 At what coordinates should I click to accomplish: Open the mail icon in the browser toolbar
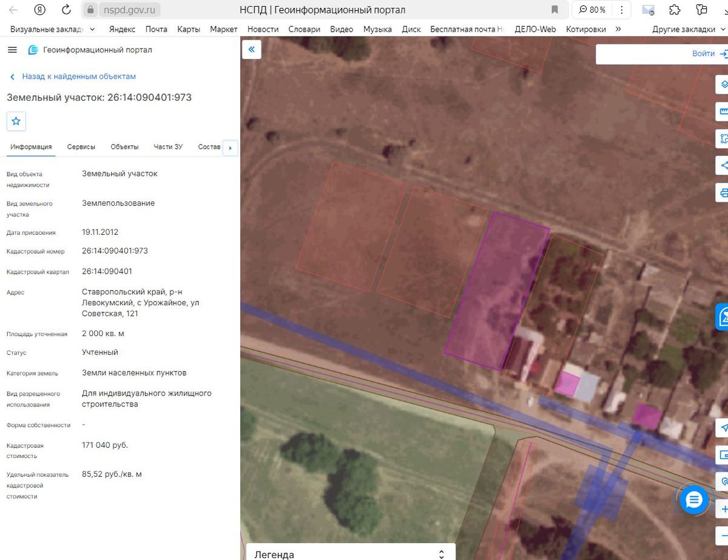tap(648, 10)
